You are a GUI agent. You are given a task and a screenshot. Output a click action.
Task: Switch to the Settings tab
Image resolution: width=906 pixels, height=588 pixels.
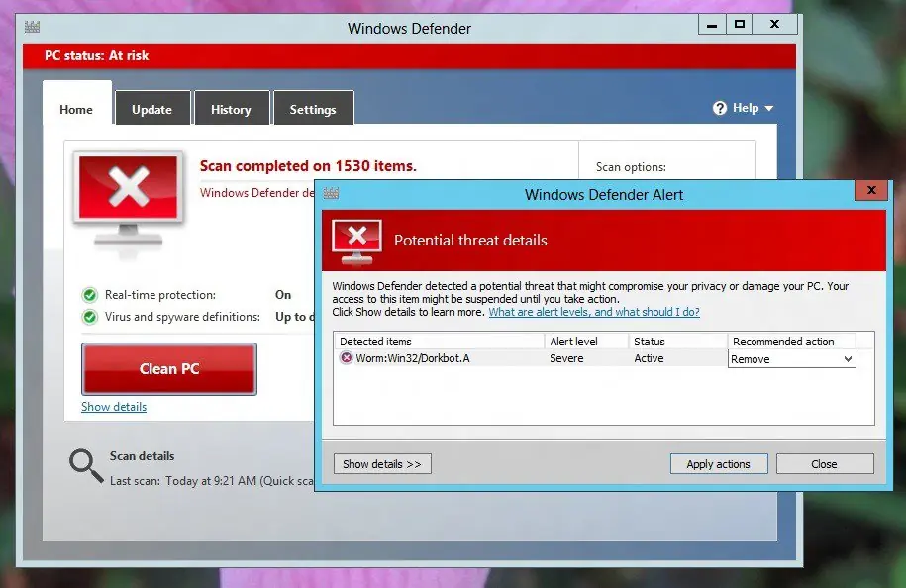(x=313, y=108)
